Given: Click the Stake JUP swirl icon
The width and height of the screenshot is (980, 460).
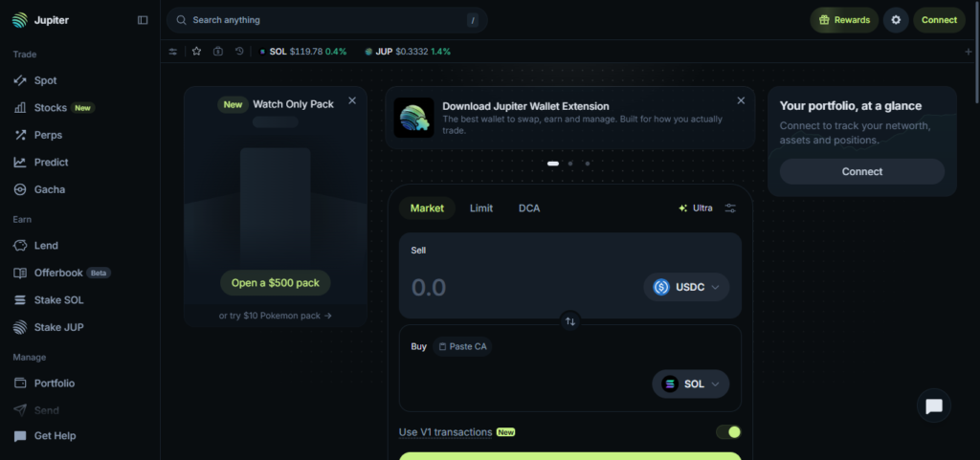Looking at the screenshot, I should tap(20, 327).
